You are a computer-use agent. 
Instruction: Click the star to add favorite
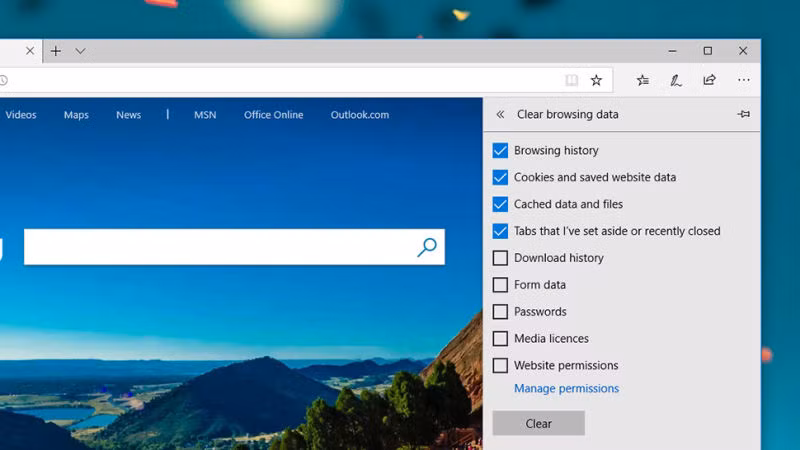tap(596, 80)
